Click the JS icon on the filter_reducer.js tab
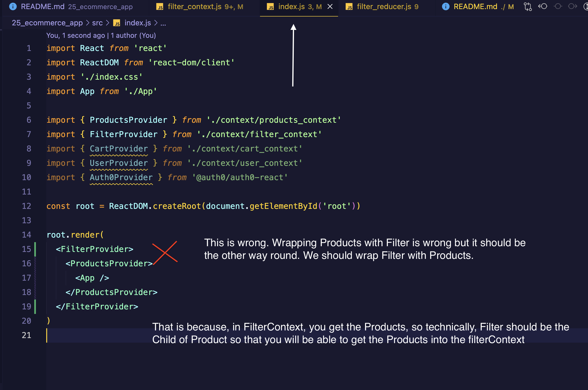588x390 pixels. (349, 7)
